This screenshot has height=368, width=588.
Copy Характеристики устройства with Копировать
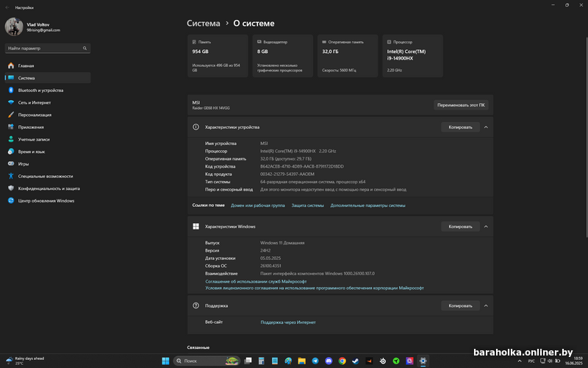tap(460, 127)
